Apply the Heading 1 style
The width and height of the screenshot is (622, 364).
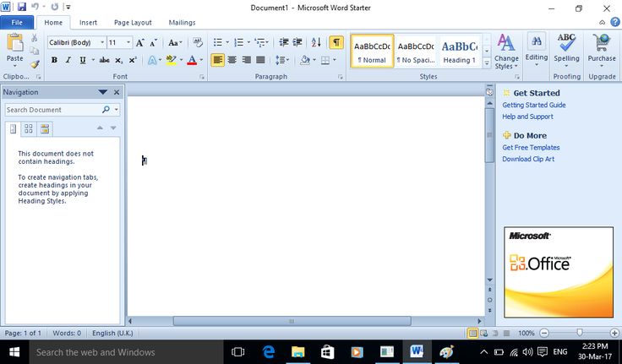(x=460, y=52)
